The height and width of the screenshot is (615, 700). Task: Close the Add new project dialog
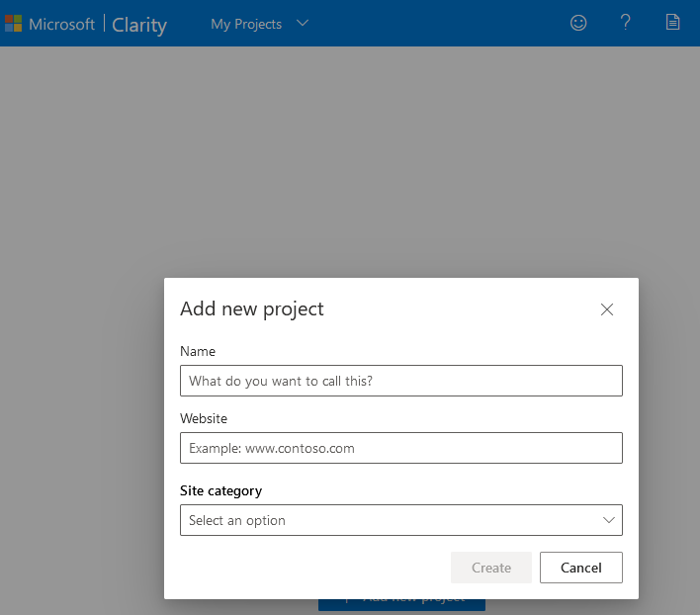(x=607, y=309)
